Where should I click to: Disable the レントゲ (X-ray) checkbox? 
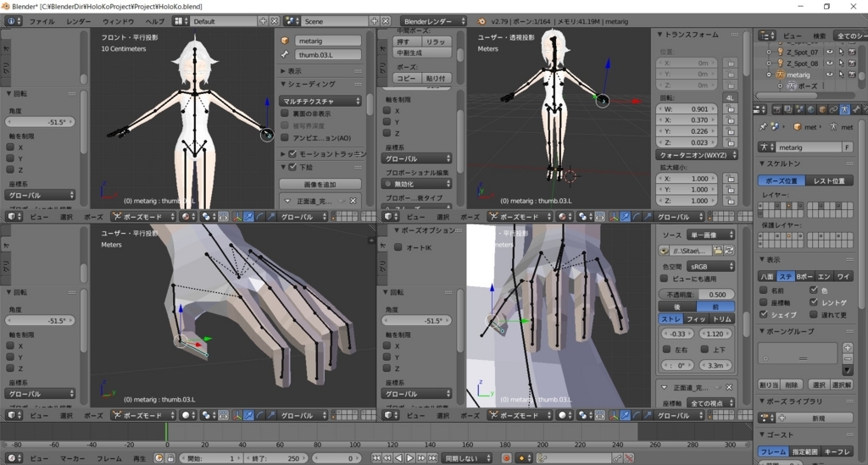pyautogui.click(x=814, y=302)
